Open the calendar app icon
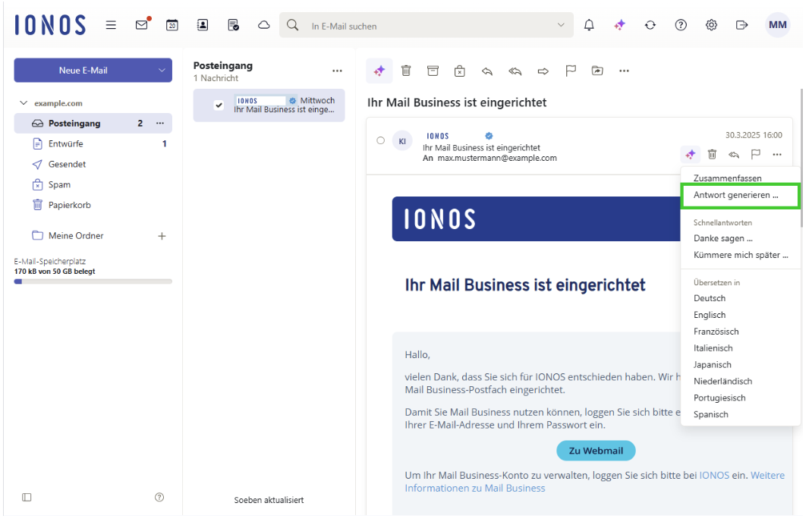The width and height of the screenshot is (812, 522). 172,25
